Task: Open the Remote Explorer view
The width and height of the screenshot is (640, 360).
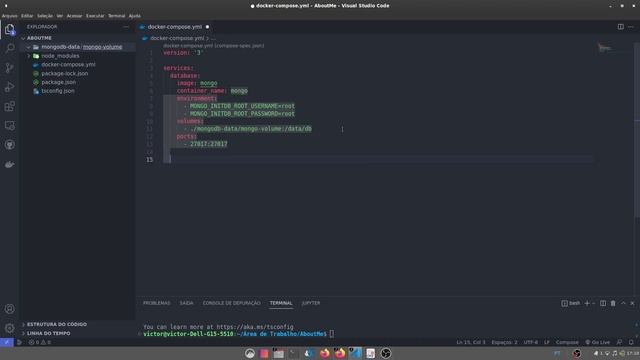Action: tap(9, 125)
